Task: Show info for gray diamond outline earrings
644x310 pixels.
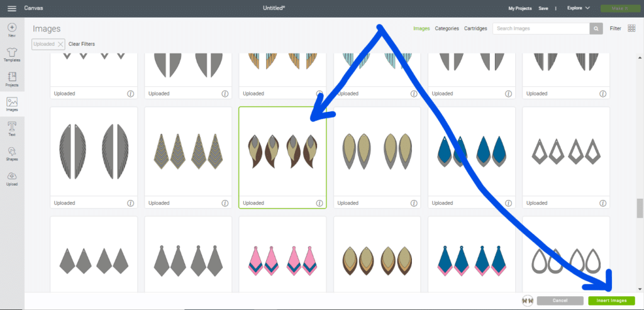Action: point(603,203)
